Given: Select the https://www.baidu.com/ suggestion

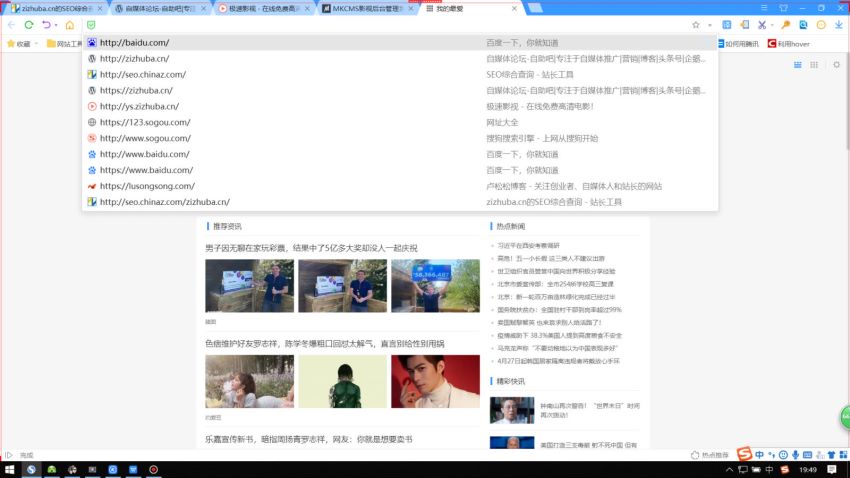Looking at the screenshot, I should point(400,170).
